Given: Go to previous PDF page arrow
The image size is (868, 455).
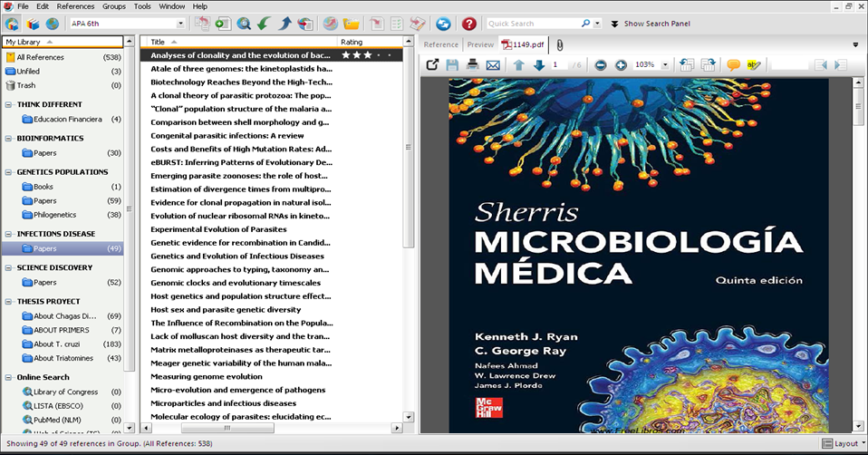Looking at the screenshot, I should [x=518, y=64].
